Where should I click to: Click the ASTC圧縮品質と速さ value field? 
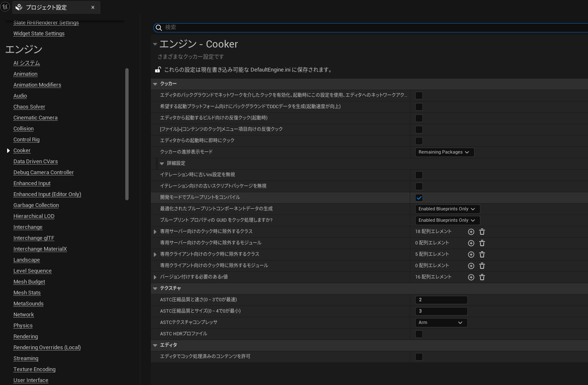point(441,300)
